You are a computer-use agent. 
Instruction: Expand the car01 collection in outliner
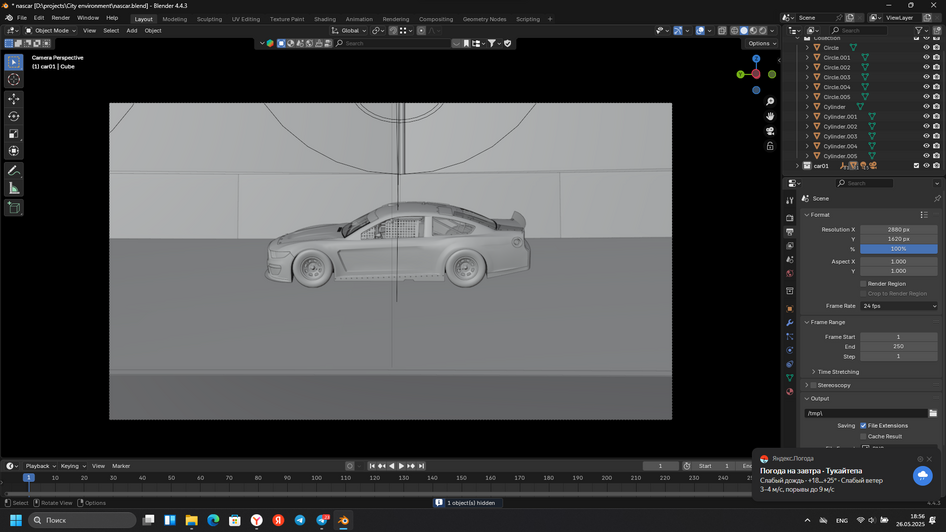797,166
